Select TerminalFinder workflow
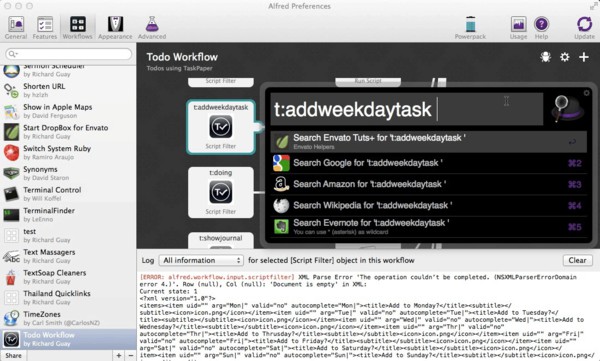The width and height of the screenshot is (600, 361). [68, 214]
